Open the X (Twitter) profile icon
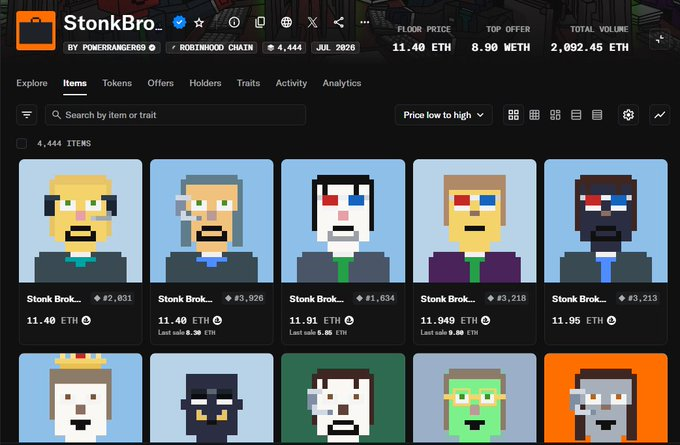 tap(312, 22)
